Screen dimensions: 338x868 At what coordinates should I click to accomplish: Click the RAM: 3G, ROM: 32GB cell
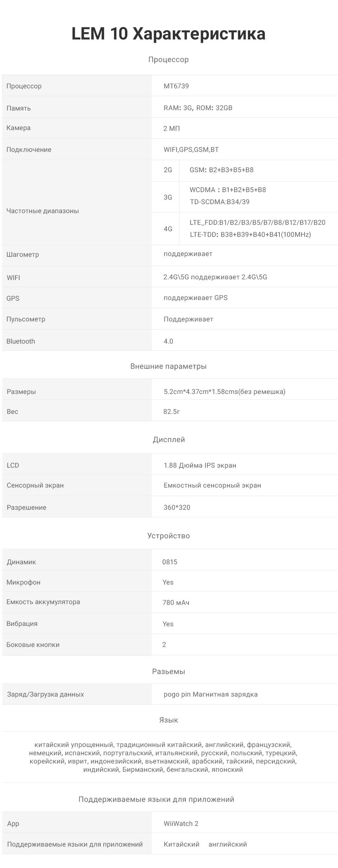tap(198, 108)
